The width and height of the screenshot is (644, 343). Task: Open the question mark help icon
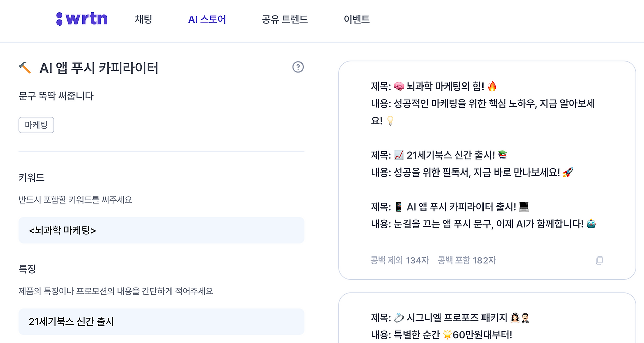(298, 67)
